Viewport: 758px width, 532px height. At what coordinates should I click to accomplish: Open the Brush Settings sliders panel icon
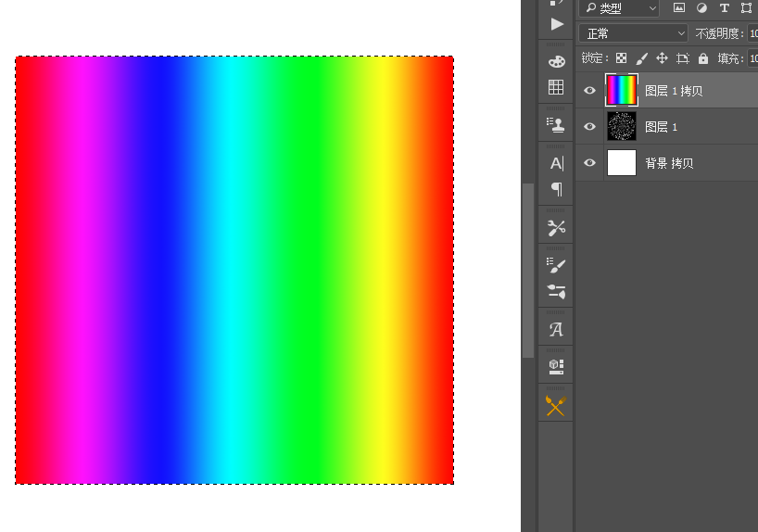[x=556, y=292]
